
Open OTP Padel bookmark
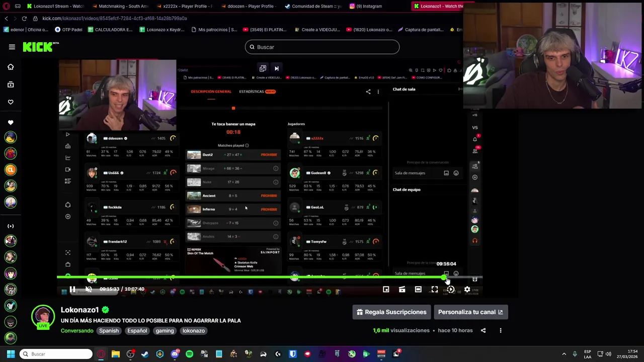point(68,30)
